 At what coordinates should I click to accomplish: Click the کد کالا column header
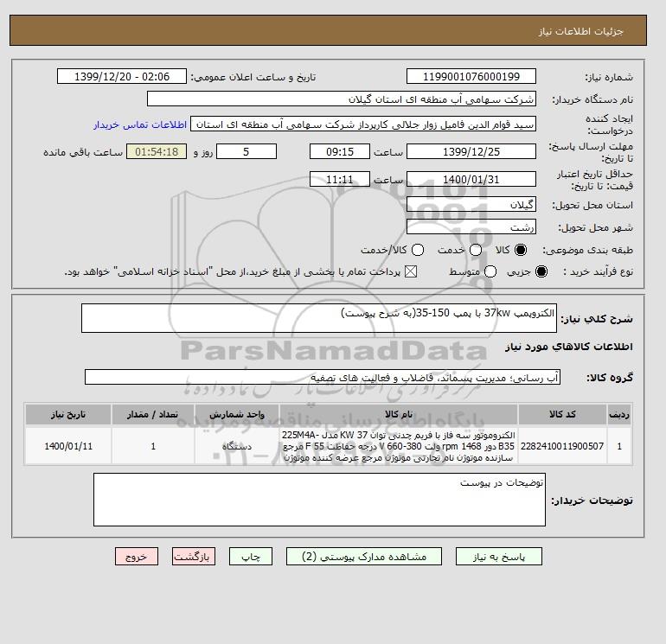(562, 414)
